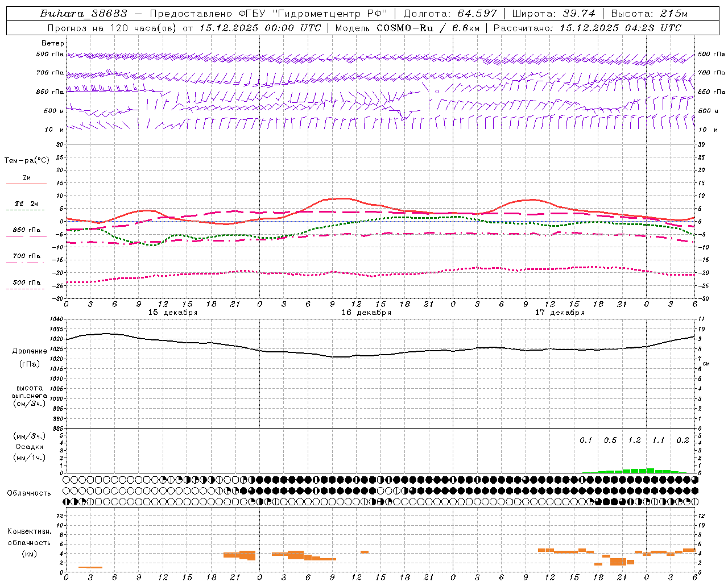This screenshot has height=582, width=728.
Task: Click the 1.2 precipitation amount value
Action: point(634,440)
